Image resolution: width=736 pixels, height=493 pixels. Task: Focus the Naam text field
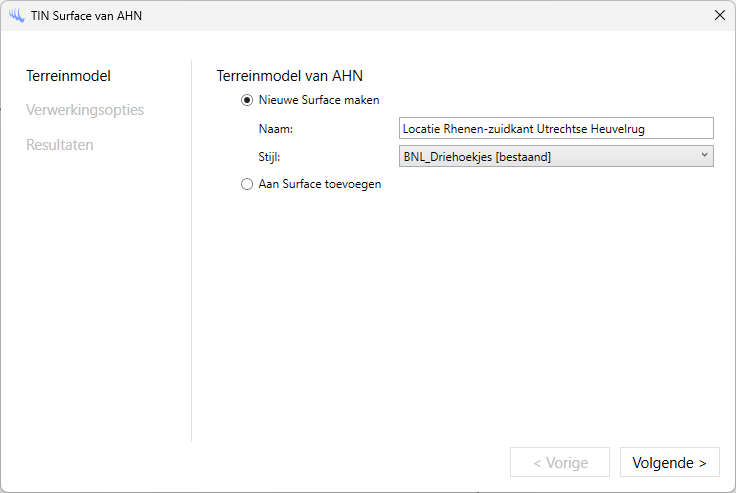555,128
